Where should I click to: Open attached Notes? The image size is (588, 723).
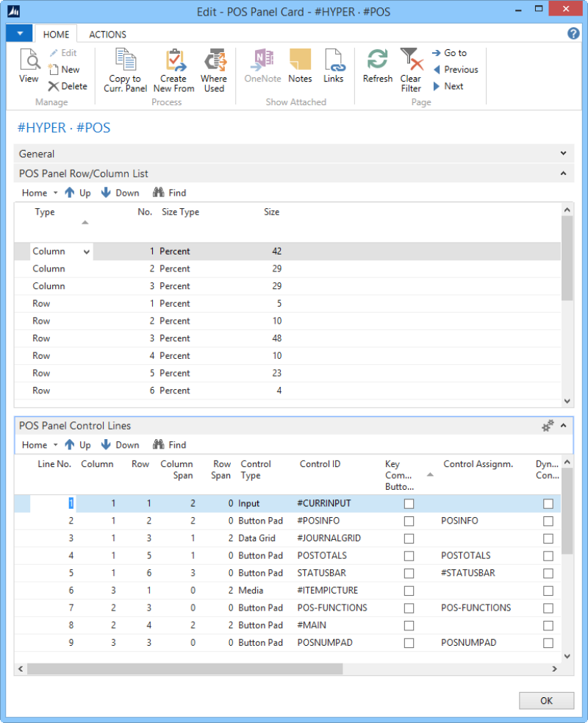[300, 66]
